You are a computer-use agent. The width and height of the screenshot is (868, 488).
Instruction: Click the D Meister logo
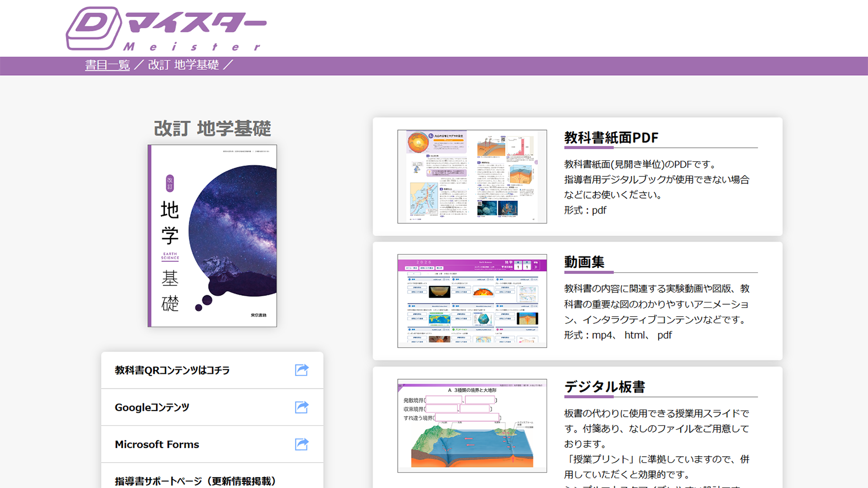165,29
